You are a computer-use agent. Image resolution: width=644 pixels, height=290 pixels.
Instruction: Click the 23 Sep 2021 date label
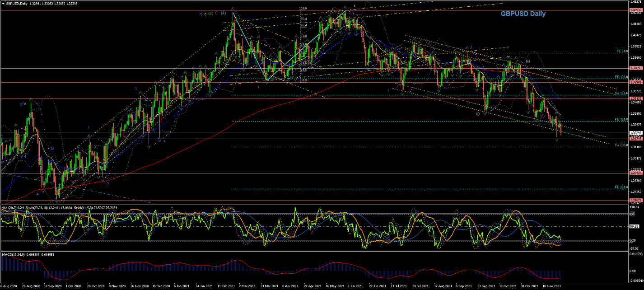click(x=486, y=286)
